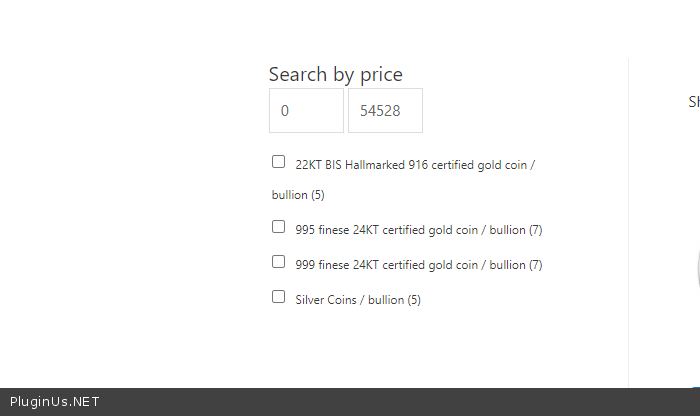Toggle the Silver Coins / bullion checkbox

pos(279,297)
